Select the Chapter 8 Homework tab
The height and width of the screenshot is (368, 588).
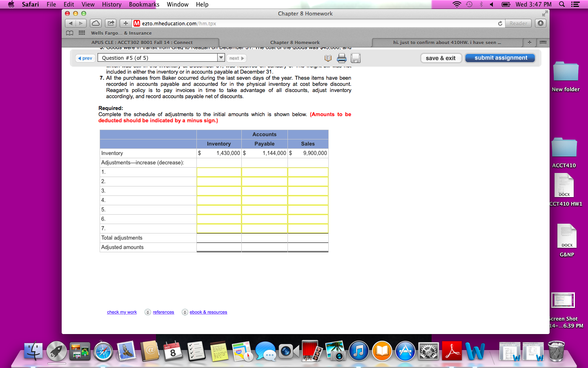click(x=295, y=43)
